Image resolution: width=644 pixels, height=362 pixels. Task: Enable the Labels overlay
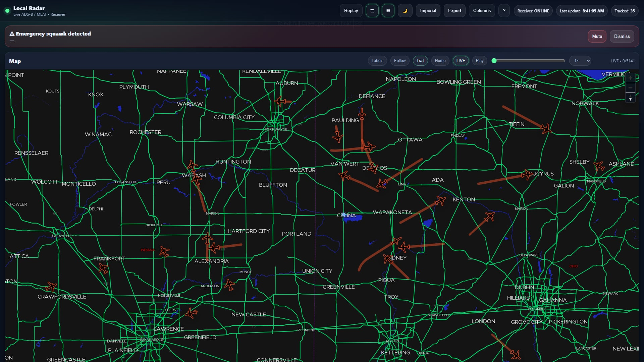[377, 61]
